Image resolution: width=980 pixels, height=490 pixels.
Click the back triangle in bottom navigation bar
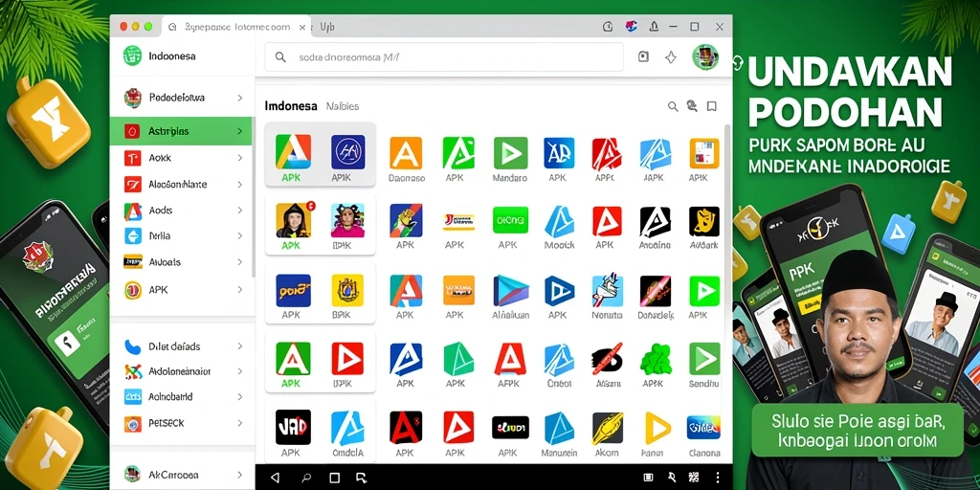(275, 478)
